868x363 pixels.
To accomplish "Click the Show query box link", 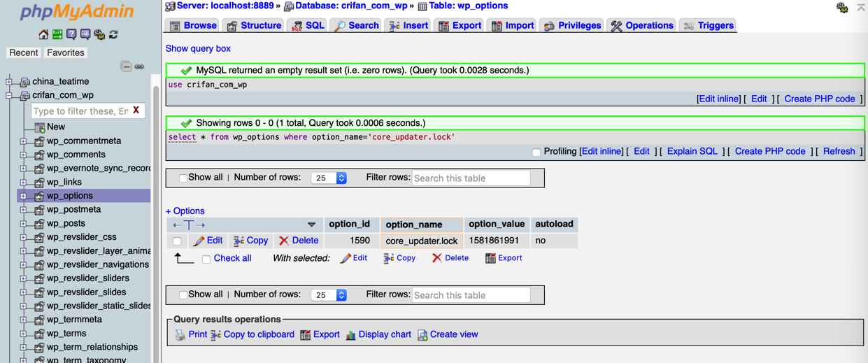I will point(198,48).
